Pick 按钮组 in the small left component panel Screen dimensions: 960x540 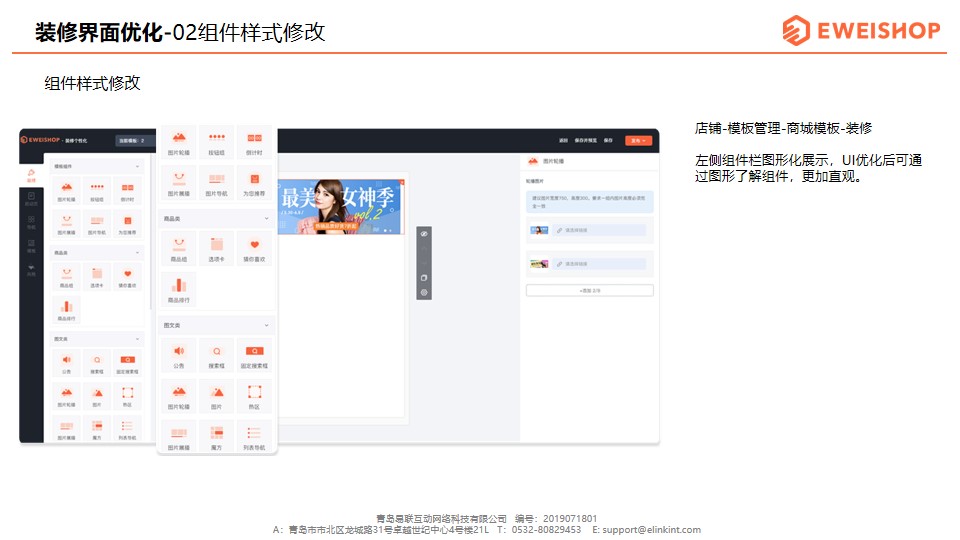coord(97,191)
